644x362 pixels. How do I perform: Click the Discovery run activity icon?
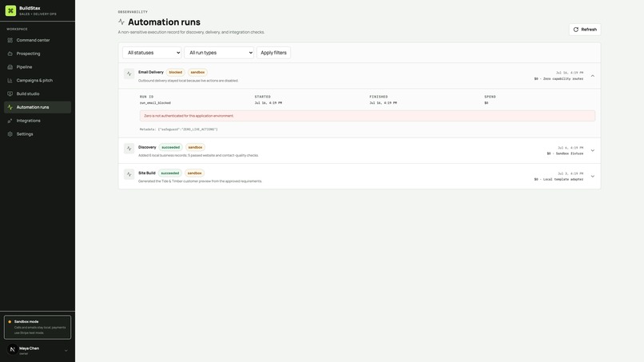tap(129, 149)
